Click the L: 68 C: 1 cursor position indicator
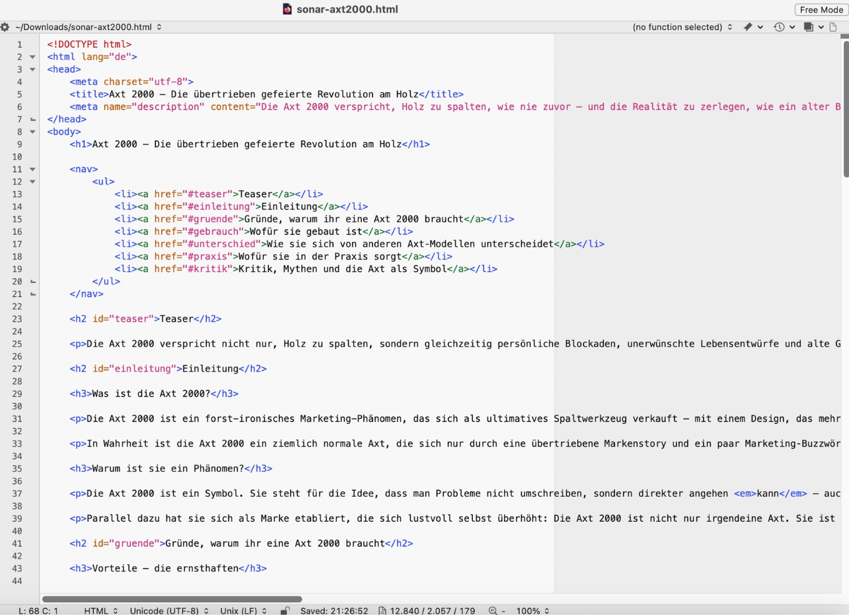This screenshot has width=849, height=616. 37,610
